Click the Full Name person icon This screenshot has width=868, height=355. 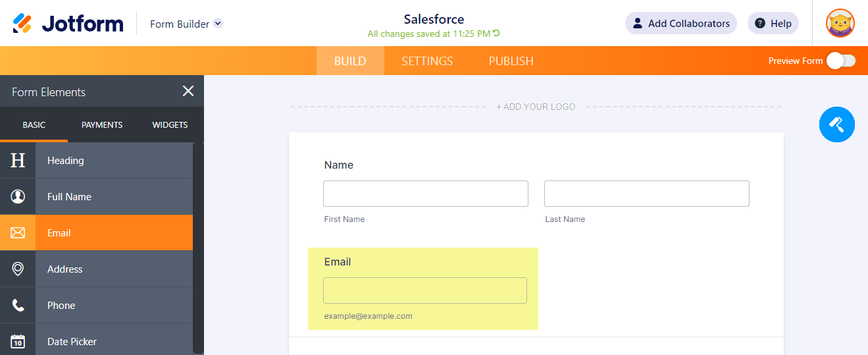point(18,196)
